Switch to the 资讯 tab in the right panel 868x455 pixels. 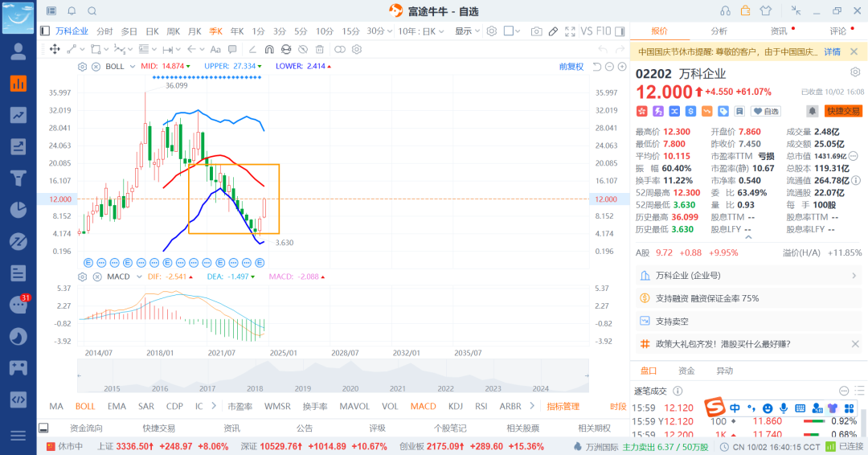[778, 31]
